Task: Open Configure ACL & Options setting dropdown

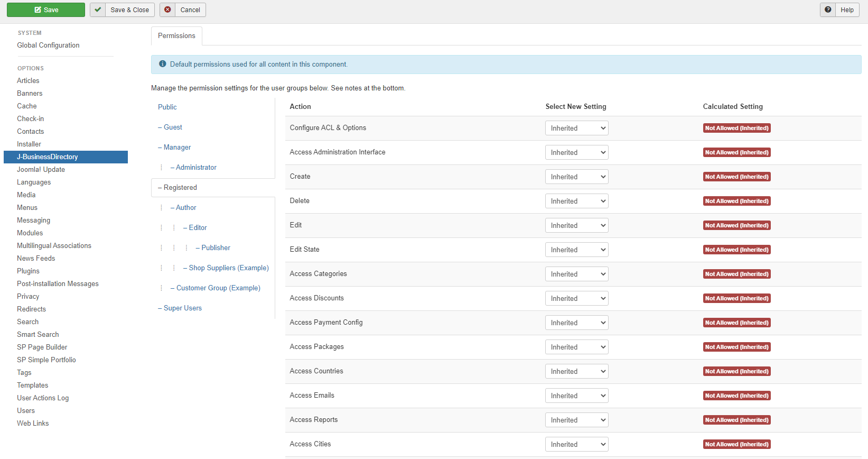Action: [576, 128]
